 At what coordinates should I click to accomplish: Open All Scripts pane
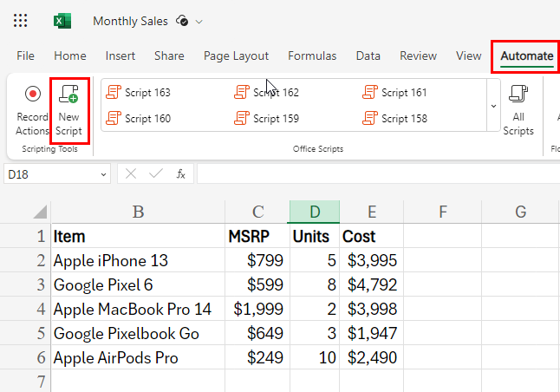[518, 111]
